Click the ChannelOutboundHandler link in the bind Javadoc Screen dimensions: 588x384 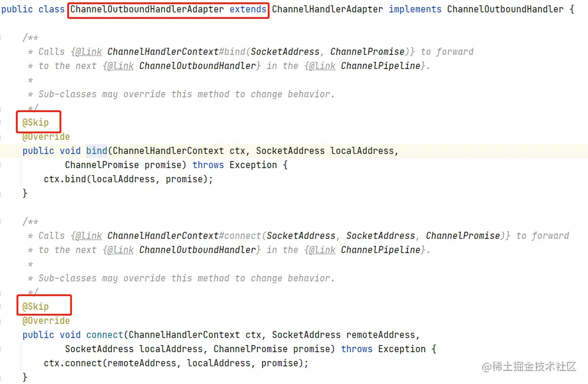(198, 66)
